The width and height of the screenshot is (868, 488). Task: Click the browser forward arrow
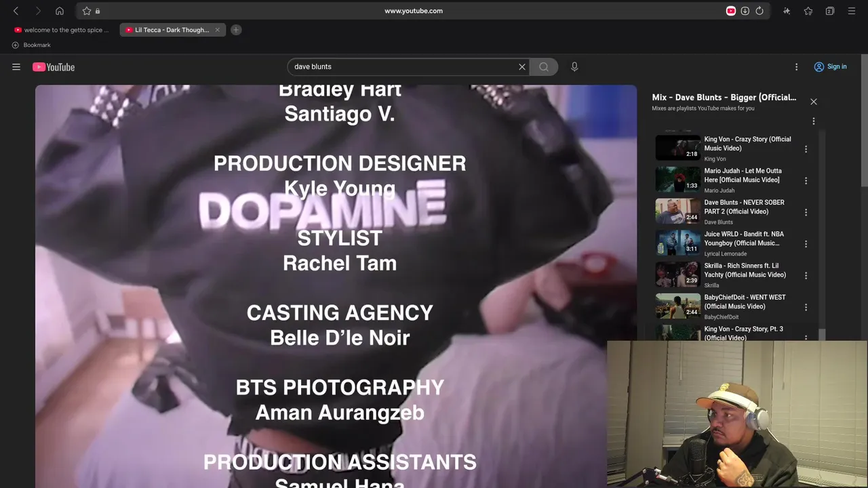tap(38, 11)
